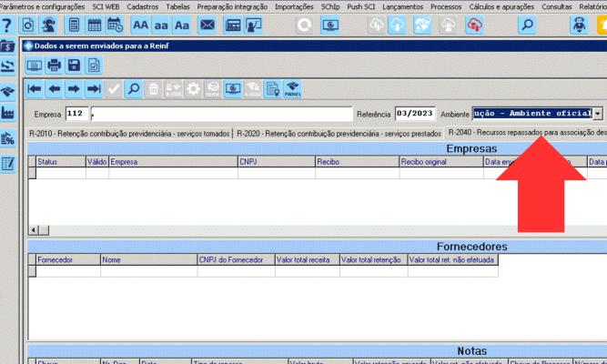
Task: Save using the floppy disk icon
Action: pos(74,65)
